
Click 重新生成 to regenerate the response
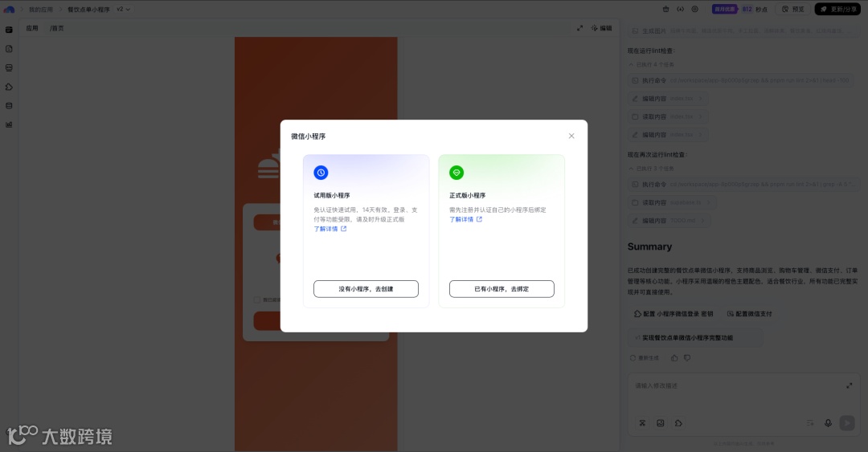point(645,358)
